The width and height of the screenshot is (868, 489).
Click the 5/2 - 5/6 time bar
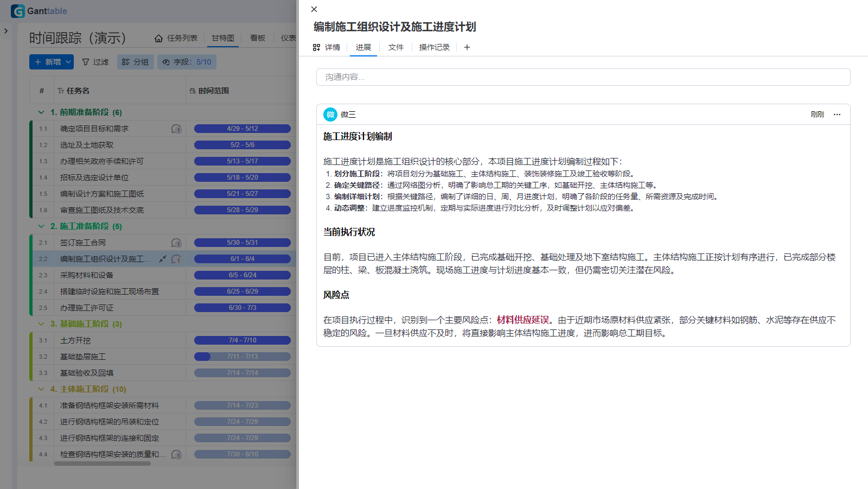[242, 145]
